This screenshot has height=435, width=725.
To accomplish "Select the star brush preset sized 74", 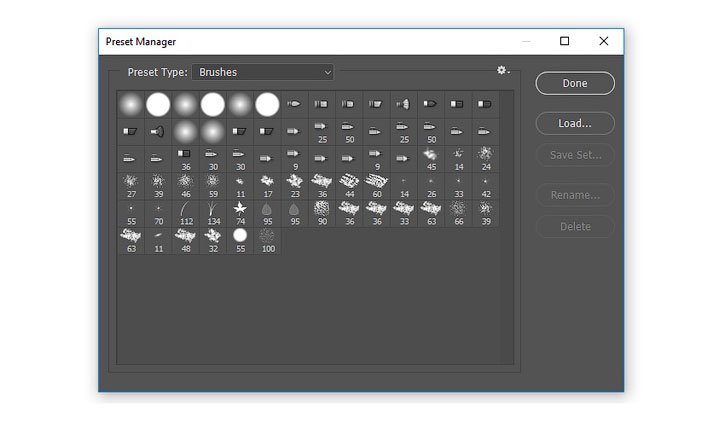I will pyautogui.click(x=240, y=213).
